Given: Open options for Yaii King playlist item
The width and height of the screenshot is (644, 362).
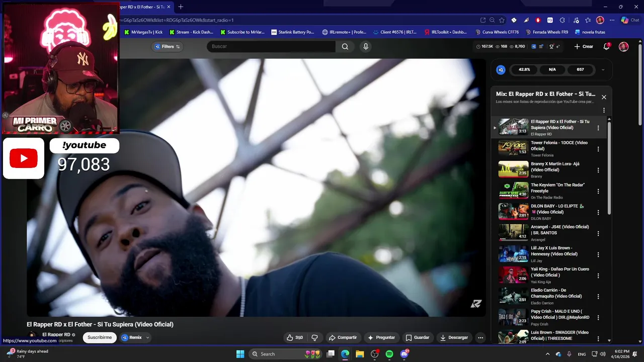Looking at the screenshot, I should pyautogui.click(x=598, y=276).
